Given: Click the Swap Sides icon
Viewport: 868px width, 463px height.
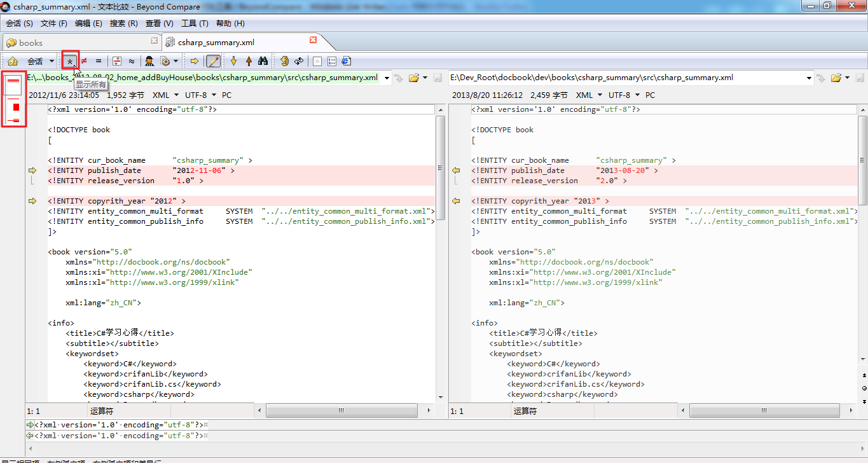Looking at the screenshot, I should coord(299,61).
